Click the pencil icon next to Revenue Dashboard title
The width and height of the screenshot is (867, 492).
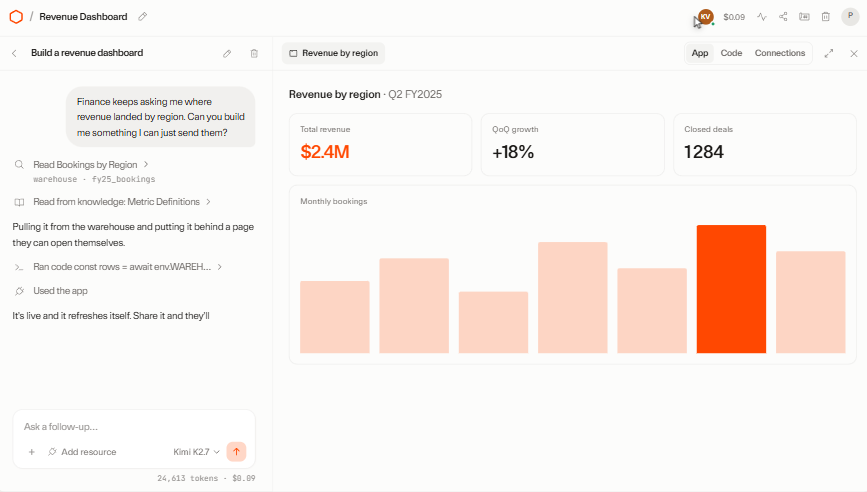tap(143, 17)
